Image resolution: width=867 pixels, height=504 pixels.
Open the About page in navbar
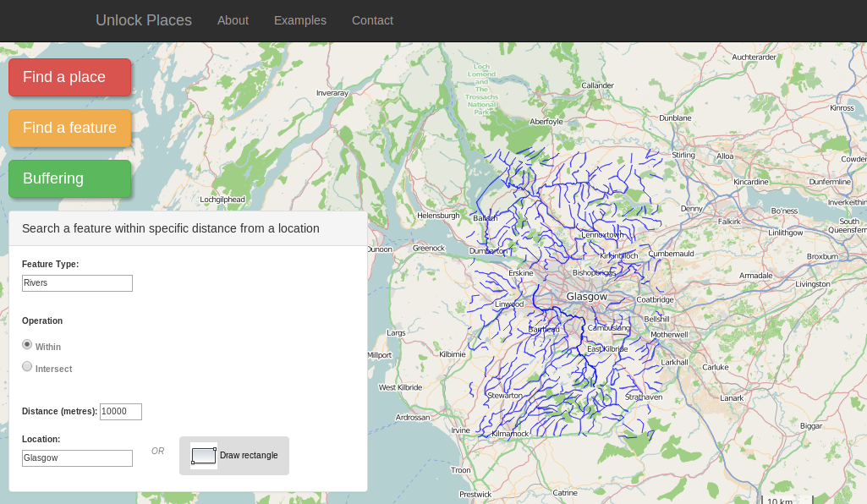(233, 20)
